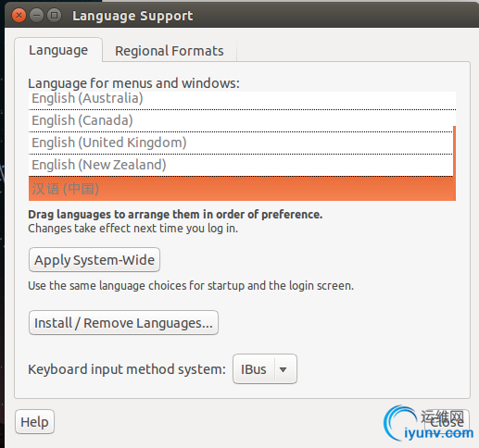The height and width of the screenshot is (448, 479).
Task: Select English (Australia) in language list
Action: pos(242,99)
